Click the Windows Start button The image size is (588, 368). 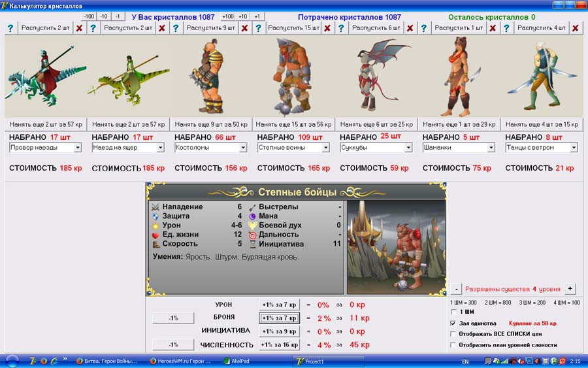click(12, 361)
